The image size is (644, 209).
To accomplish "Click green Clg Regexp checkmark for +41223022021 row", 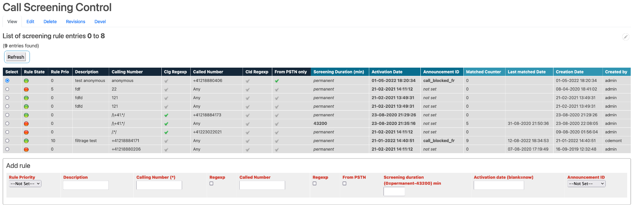I will [x=166, y=132].
